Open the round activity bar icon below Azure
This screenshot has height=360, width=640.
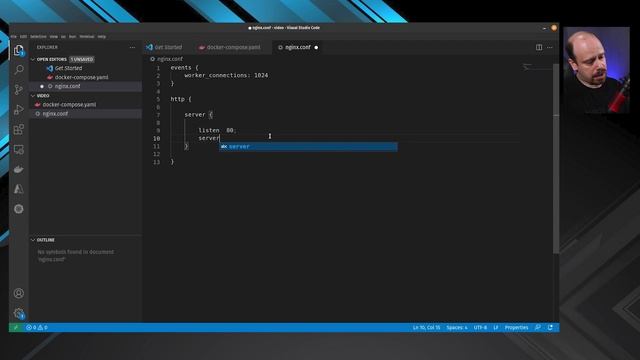click(x=19, y=209)
